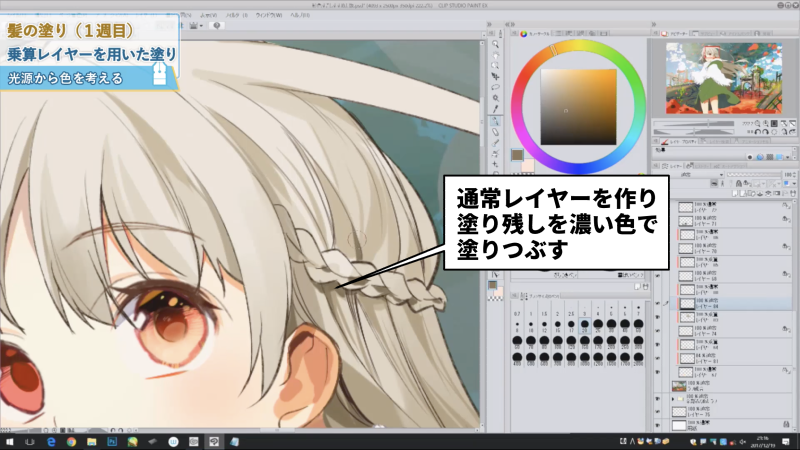Screen dimensions: 800x450
Task: Hide the selected highlighted layer
Action: click(658, 303)
